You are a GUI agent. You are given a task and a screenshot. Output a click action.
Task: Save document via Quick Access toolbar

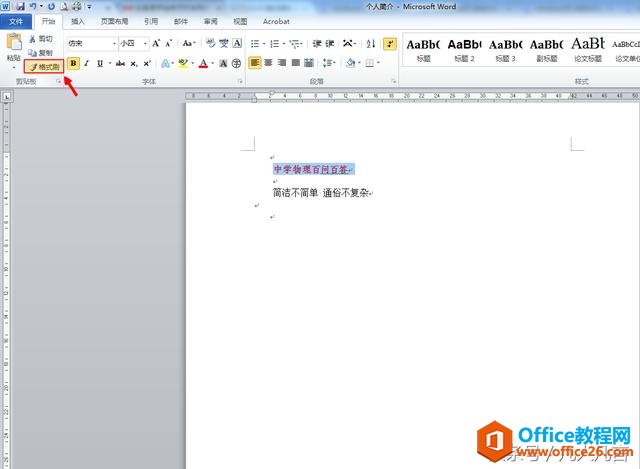[20, 6]
